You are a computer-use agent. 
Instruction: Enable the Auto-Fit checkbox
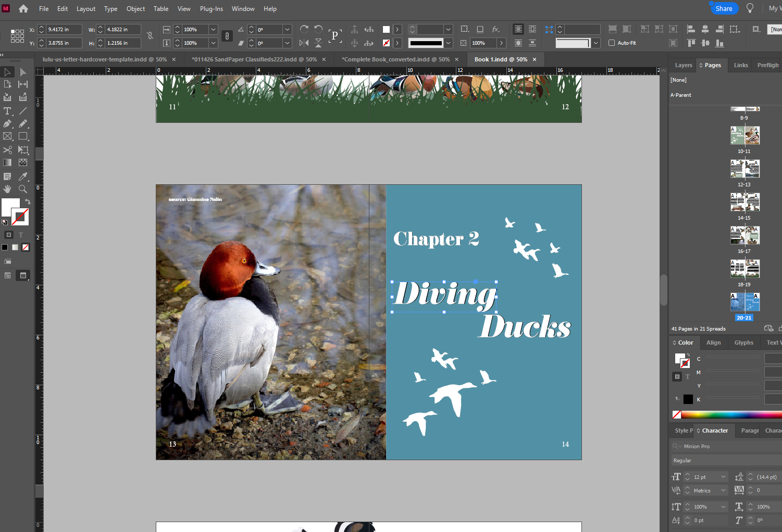(x=612, y=43)
